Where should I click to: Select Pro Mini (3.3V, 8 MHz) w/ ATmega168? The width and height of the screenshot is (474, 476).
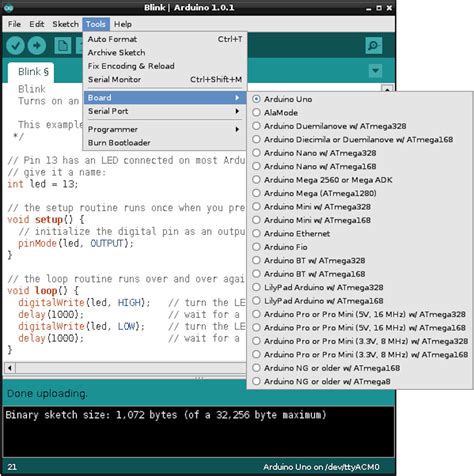point(360,354)
